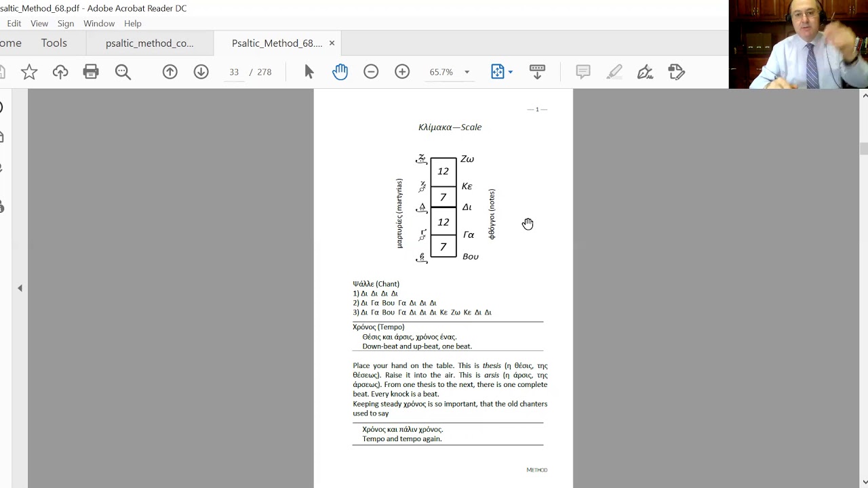Print the document

click(91, 72)
